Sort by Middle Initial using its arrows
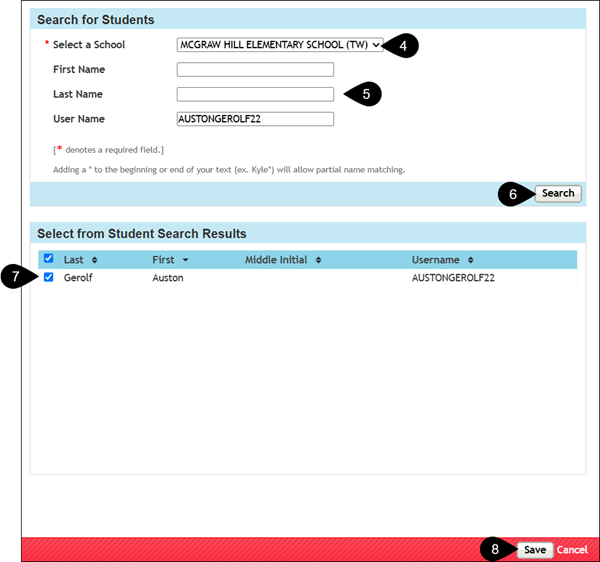This screenshot has width=600, height=562. point(318,260)
